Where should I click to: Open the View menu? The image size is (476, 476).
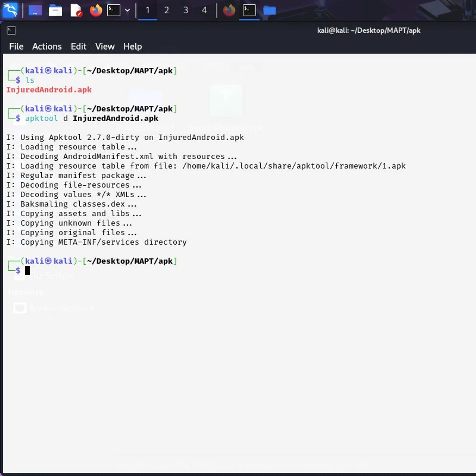105,46
